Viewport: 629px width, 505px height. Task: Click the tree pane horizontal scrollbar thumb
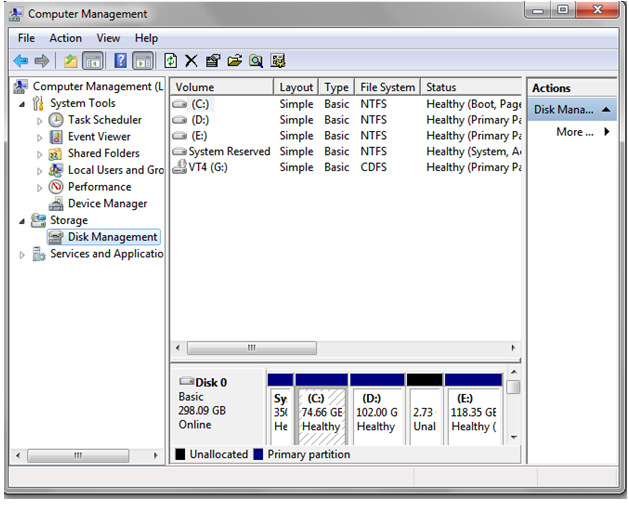tap(78, 456)
